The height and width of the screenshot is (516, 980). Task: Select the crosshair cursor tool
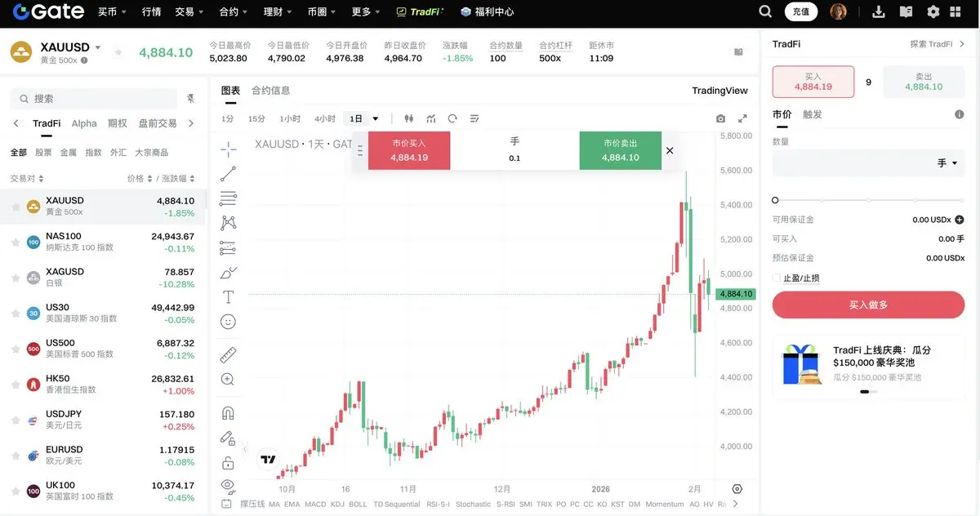click(229, 149)
